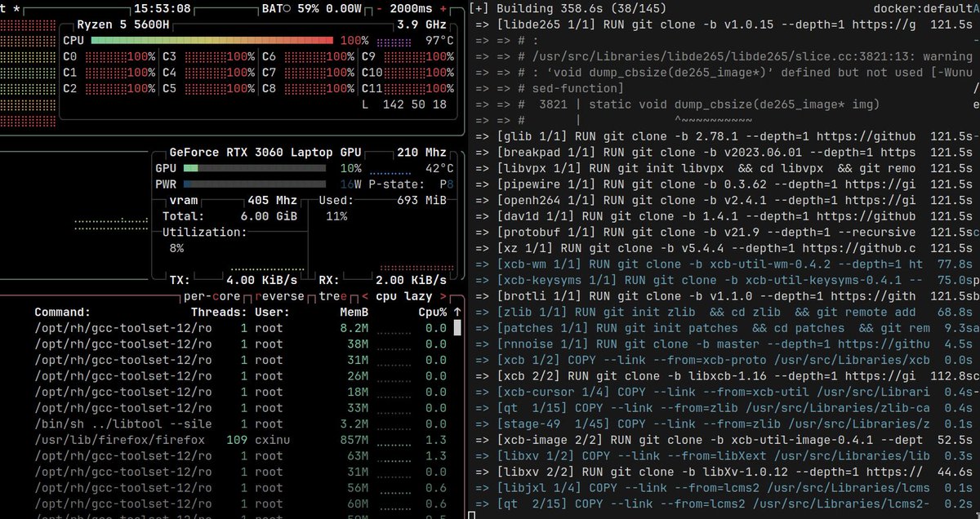Click the process list up arrow
This screenshot has height=519, width=980.
click(x=457, y=313)
